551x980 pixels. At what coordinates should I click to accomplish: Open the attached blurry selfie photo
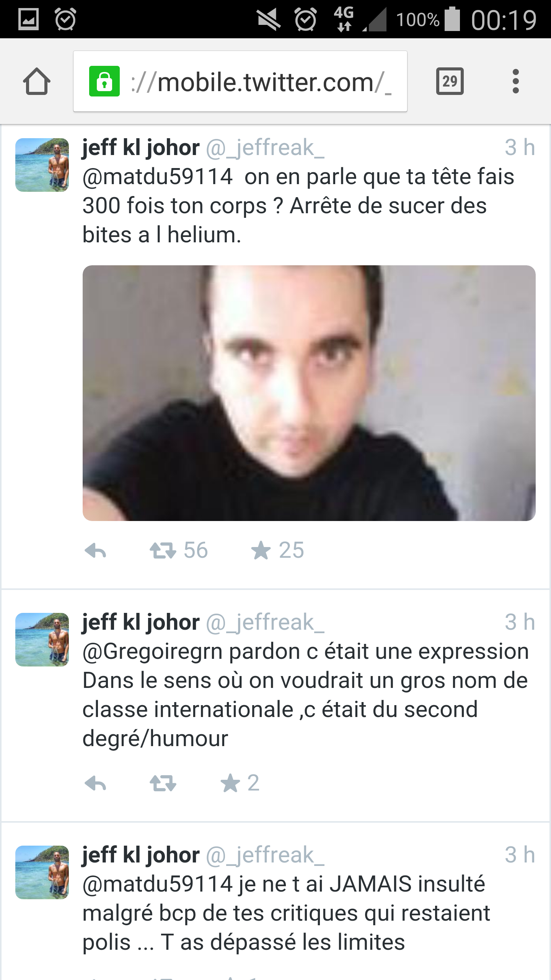309,393
